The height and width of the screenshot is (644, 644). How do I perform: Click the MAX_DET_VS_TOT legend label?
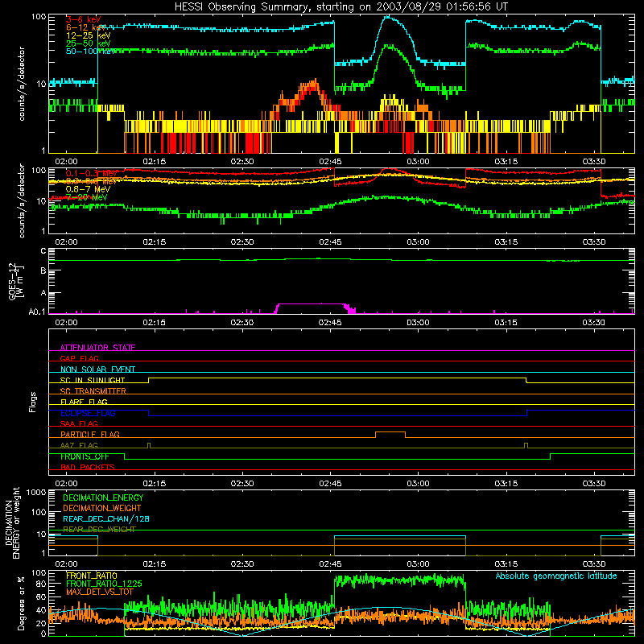point(100,592)
